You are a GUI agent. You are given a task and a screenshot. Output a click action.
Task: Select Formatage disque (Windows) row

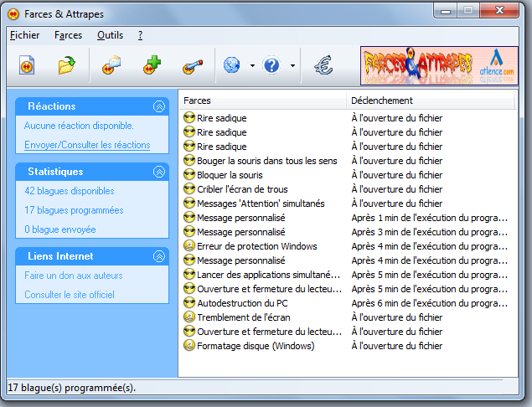pyautogui.click(x=346, y=346)
